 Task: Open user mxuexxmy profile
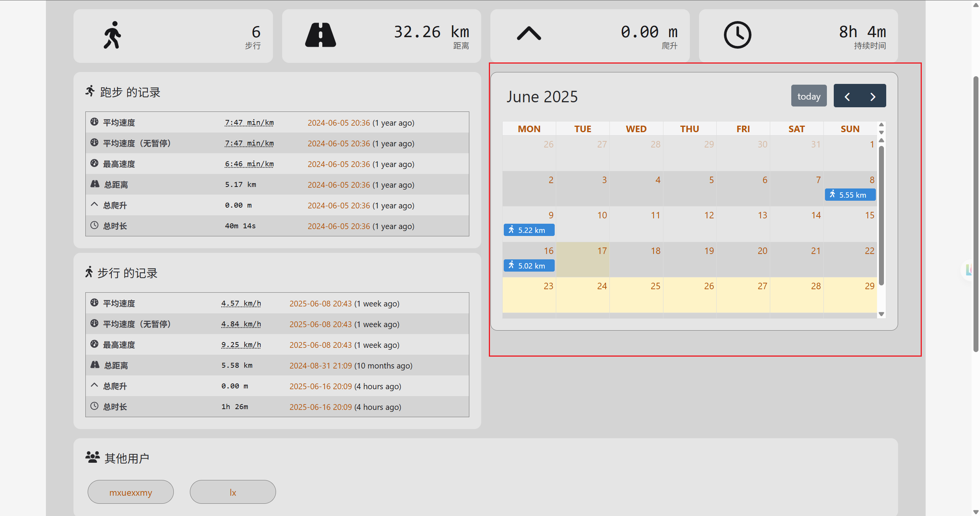point(131,492)
